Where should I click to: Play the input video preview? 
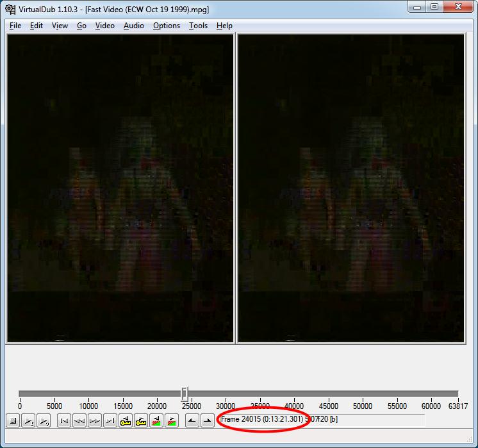point(28,421)
